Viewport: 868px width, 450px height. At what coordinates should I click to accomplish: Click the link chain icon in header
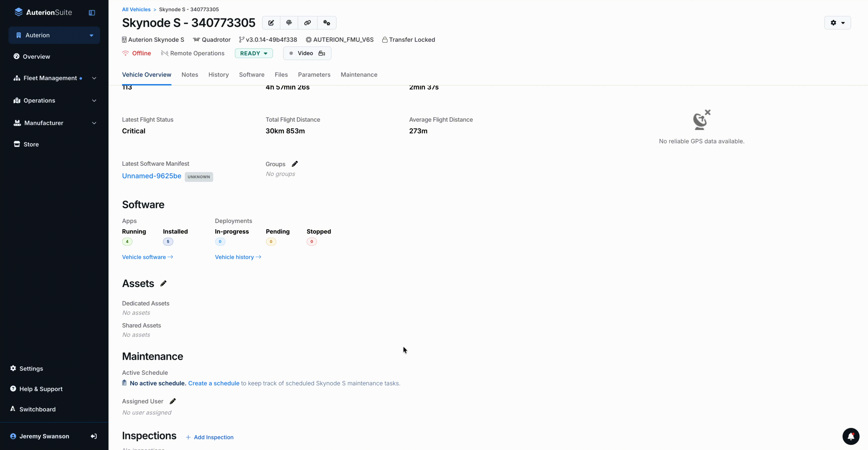[307, 22]
